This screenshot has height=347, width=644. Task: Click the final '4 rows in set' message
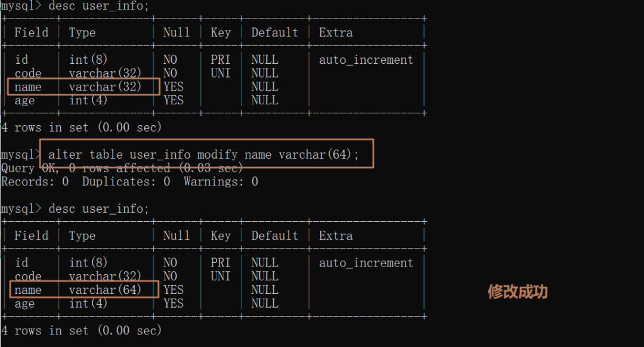(x=81, y=330)
